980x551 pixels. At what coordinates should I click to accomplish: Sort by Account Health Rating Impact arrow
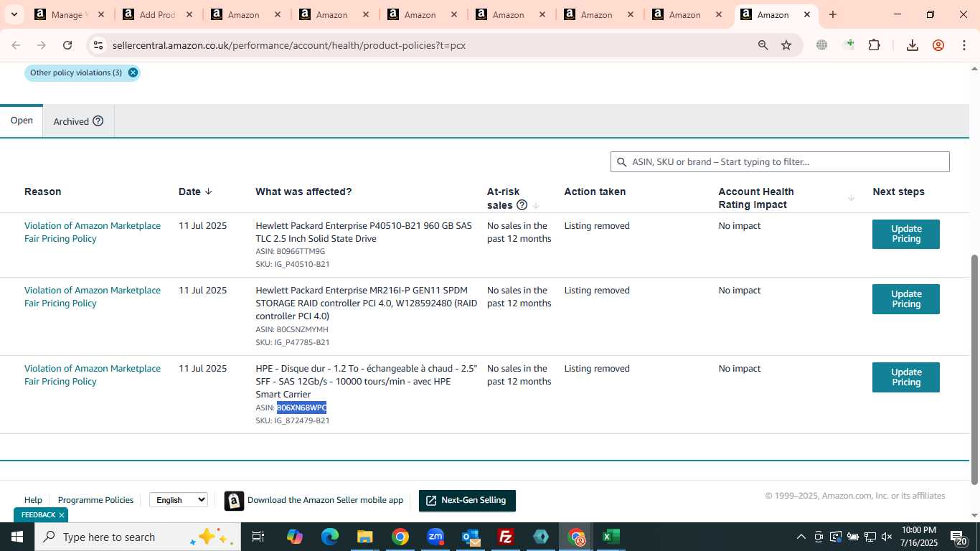click(x=852, y=198)
